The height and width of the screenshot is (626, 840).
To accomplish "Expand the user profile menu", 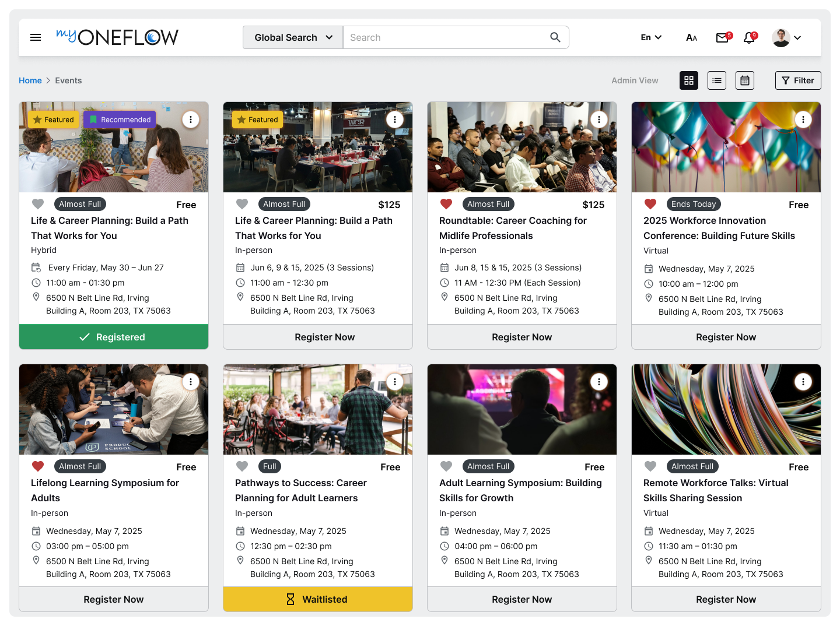I will 786,38.
